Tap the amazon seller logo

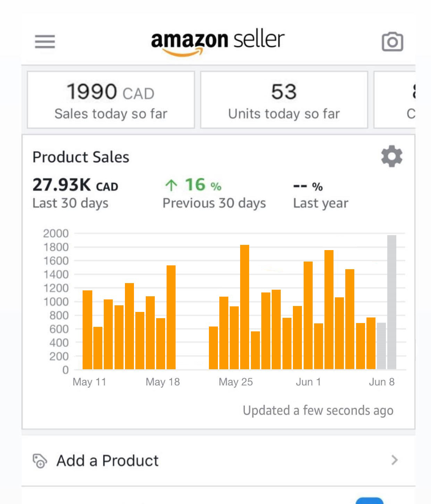tap(218, 42)
